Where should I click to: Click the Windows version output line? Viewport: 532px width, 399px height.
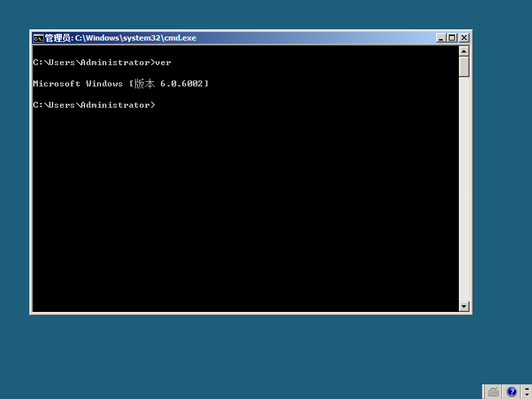point(120,83)
